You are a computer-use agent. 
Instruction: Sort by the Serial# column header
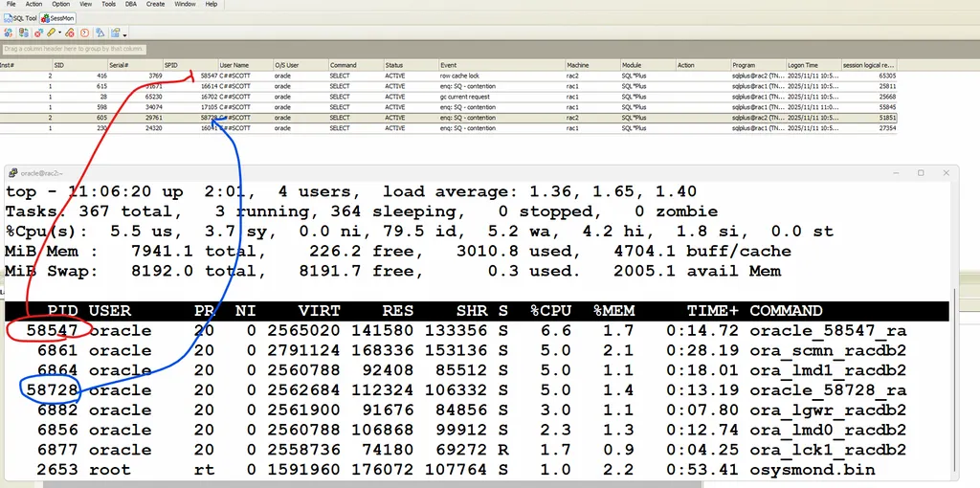point(135,65)
